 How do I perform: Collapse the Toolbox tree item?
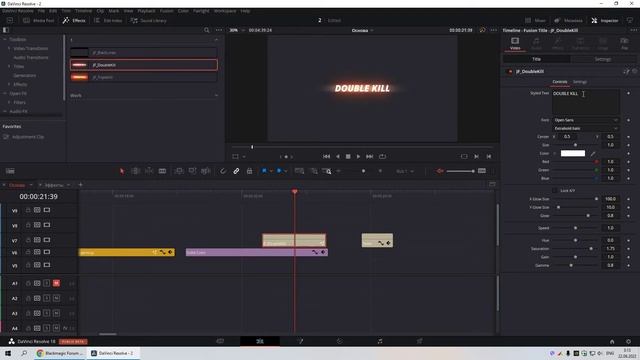pyautogui.click(x=5, y=40)
